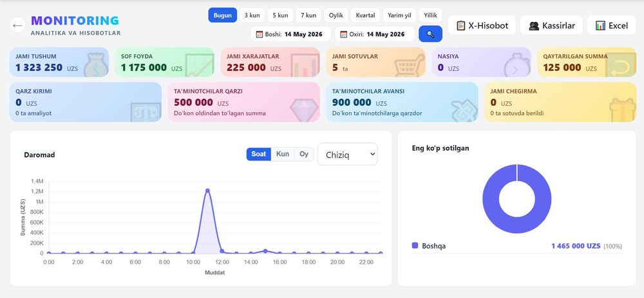The width and height of the screenshot is (644, 298).
Task: Click return arrow icon in Qaytarilgan Summa card
Action: pyautogui.click(x=621, y=65)
